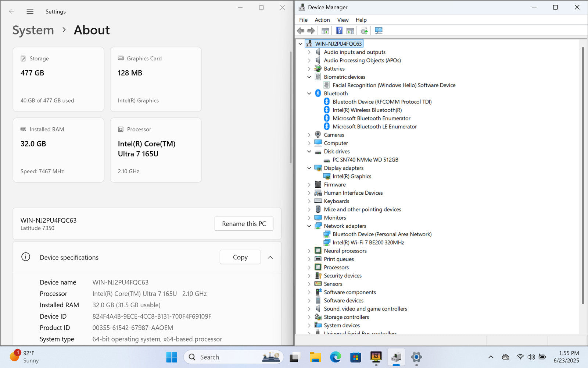Expand Audio inputs and outputs node
The height and width of the screenshot is (368, 588).
309,52
